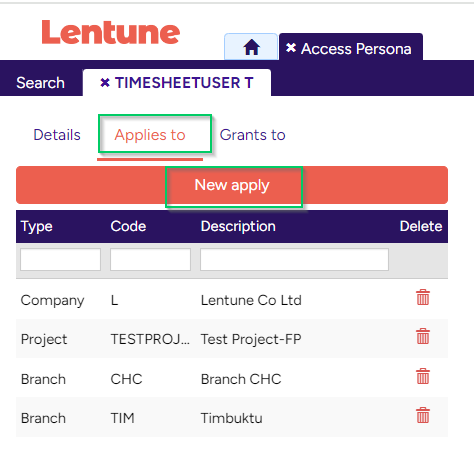Delete the Timbuktu branch row

(x=423, y=415)
